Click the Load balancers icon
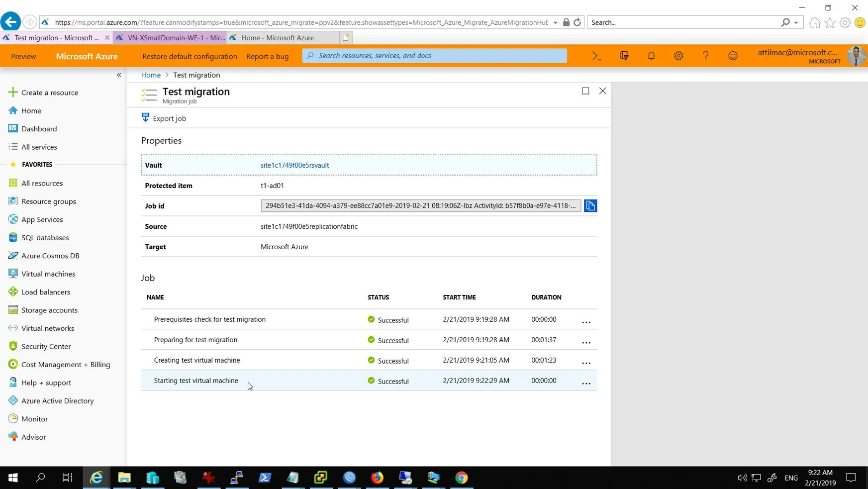The image size is (868, 489). point(13,292)
